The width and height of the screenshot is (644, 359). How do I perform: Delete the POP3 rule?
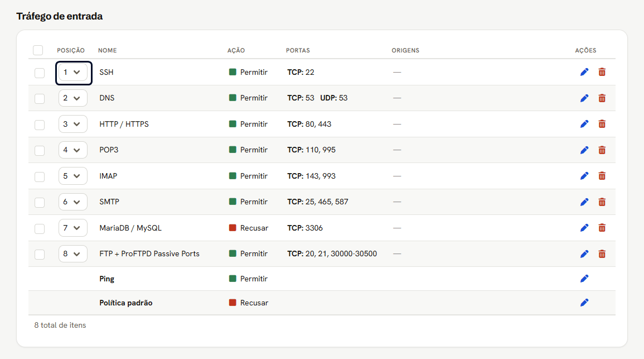[602, 150]
